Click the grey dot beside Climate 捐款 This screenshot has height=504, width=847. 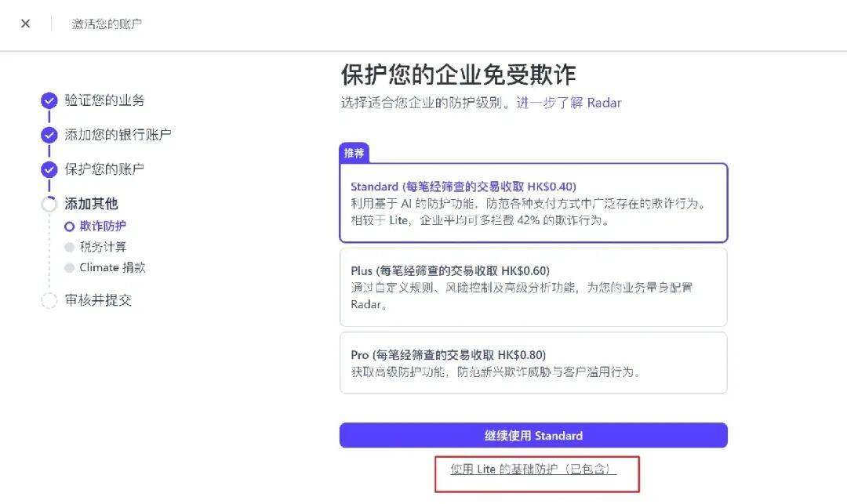pos(69,267)
